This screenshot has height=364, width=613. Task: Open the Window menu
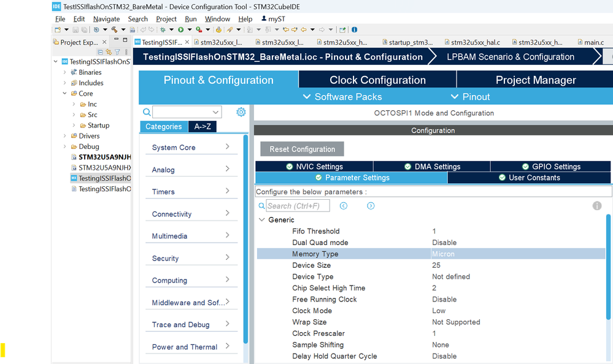point(217,19)
